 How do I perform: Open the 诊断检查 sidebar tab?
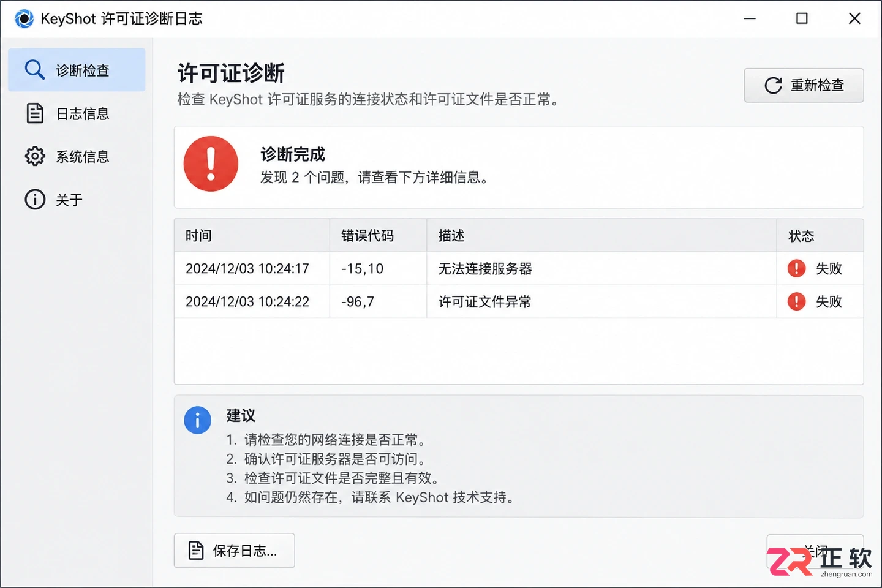[x=77, y=70]
